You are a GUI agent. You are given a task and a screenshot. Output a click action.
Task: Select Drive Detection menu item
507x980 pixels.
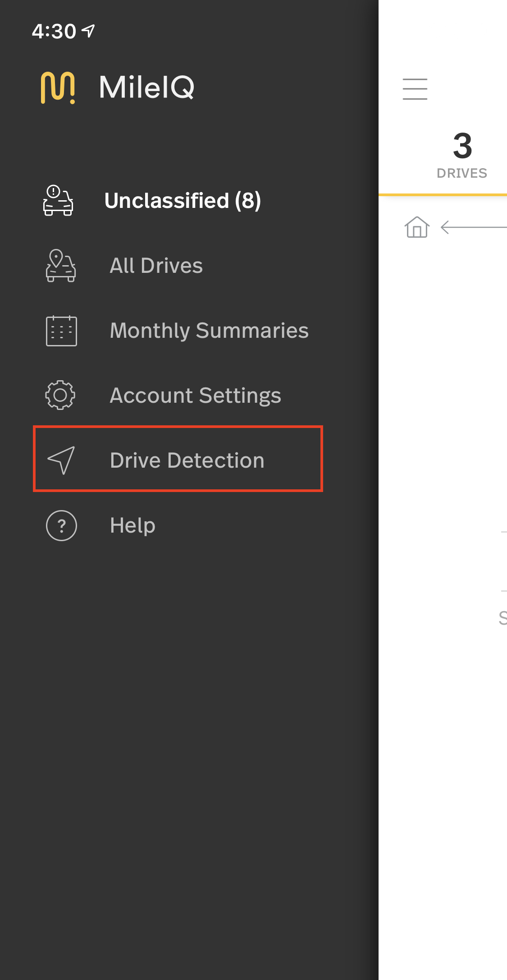178,459
